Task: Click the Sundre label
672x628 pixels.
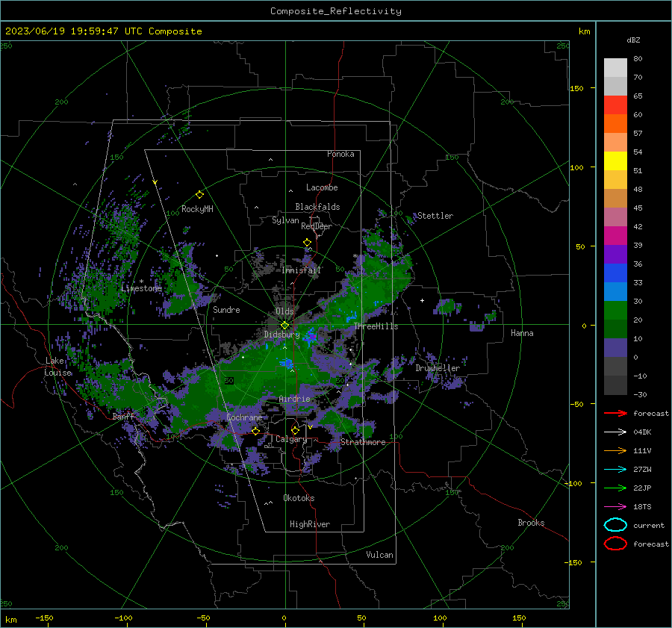Action: (x=226, y=309)
